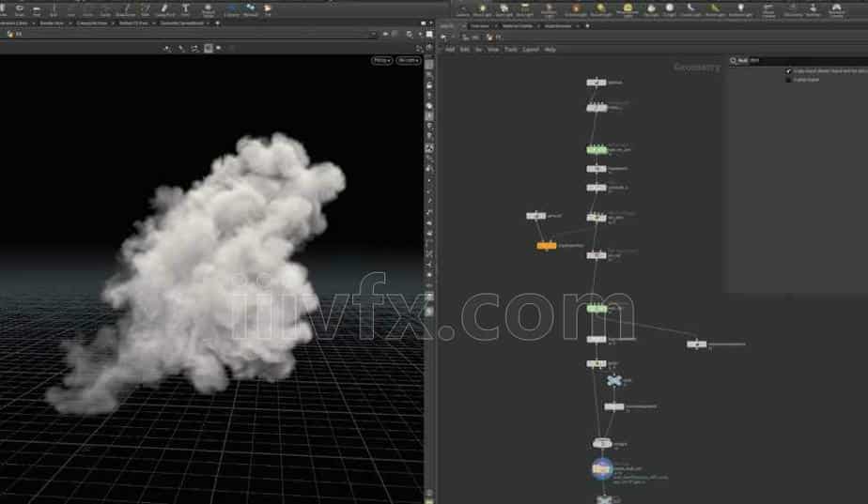Open the Go menu in network editor
The height and width of the screenshot is (504, 868).
click(478, 49)
